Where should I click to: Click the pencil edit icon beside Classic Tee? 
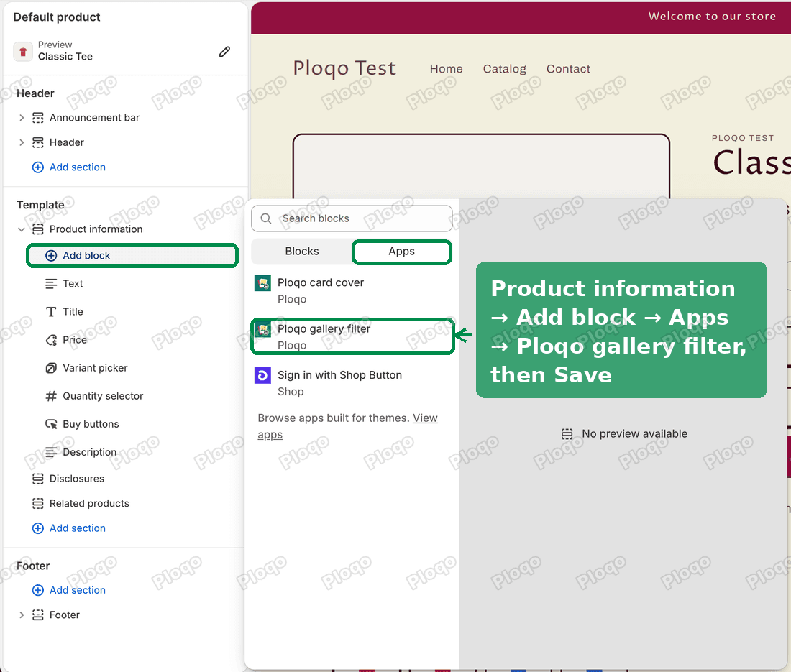tap(224, 52)
